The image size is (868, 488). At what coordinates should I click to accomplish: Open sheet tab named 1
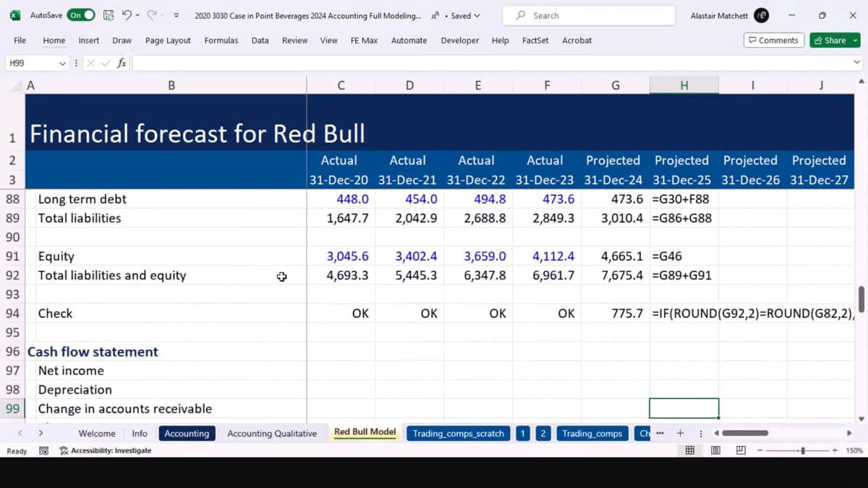click(x=523, y=433)
